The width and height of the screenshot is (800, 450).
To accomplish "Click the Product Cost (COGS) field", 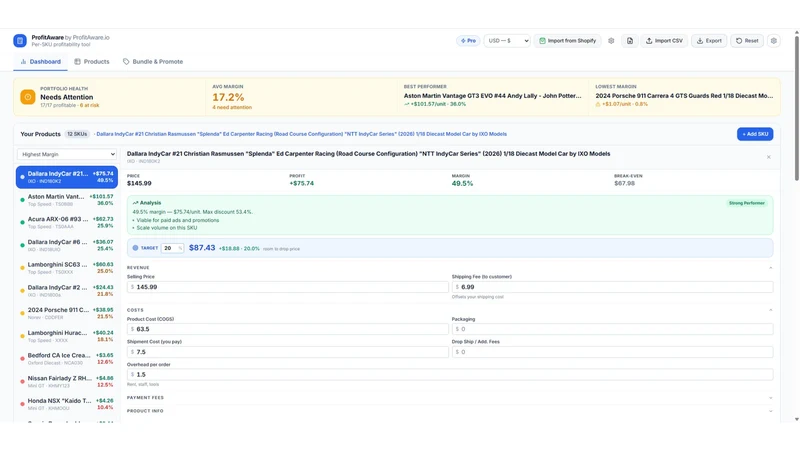I will (288, 329).
